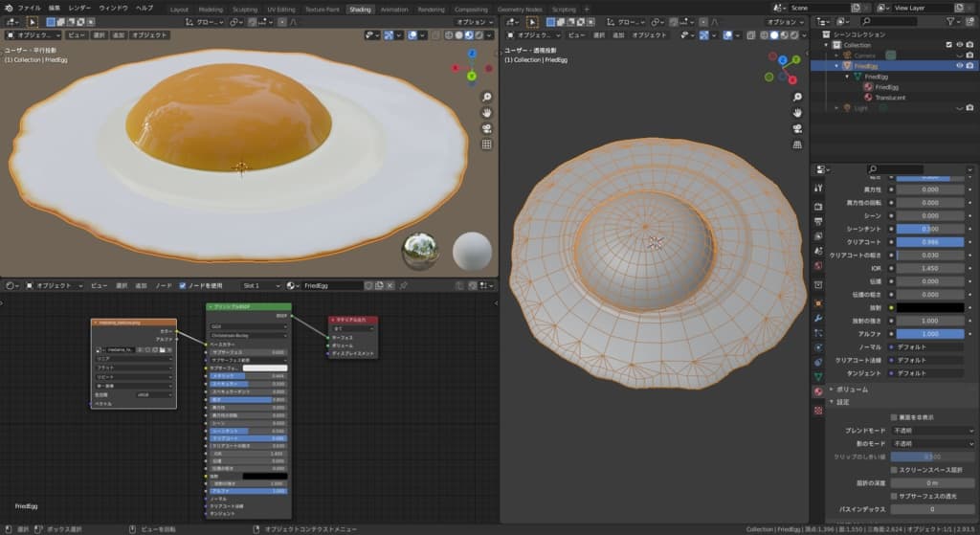Open the Texture properties checker tab
This screenshot has width=980, height=535.
818,410
